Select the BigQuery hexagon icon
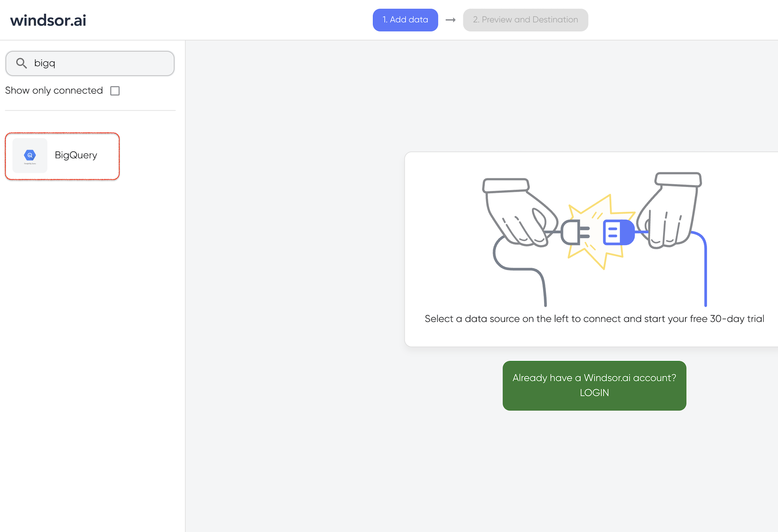The width and height of the screenshot is (778, 532). [30, 155]
